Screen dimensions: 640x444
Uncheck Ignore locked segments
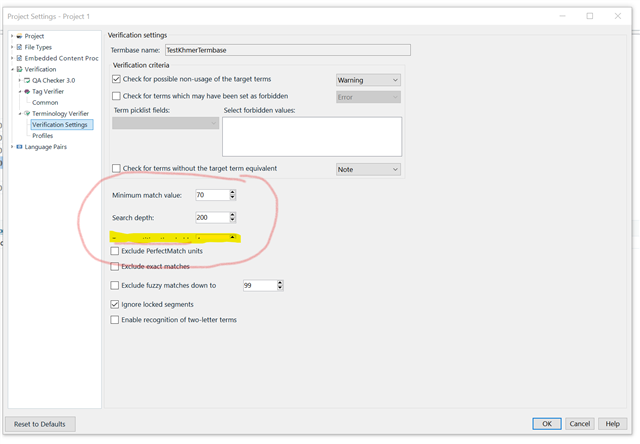pos(115,304)
